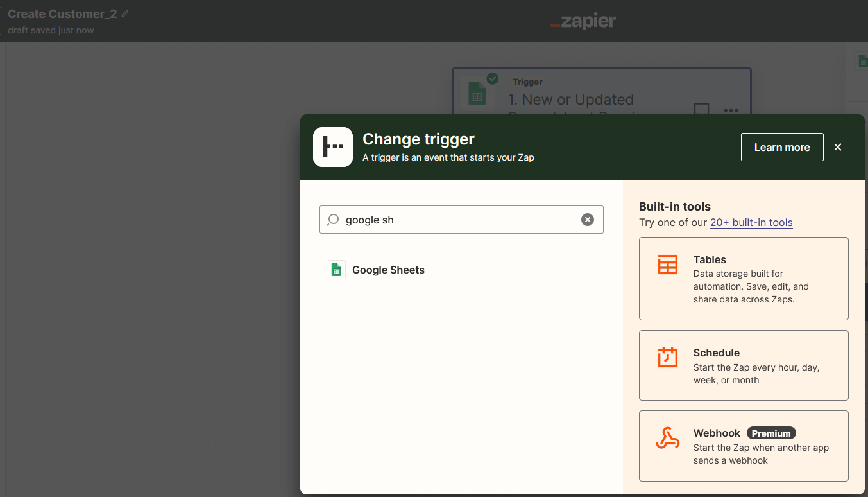Click the magnifier icon in the search bar
Viewport: 868px width, 497px height.
(x=333, y=220)
